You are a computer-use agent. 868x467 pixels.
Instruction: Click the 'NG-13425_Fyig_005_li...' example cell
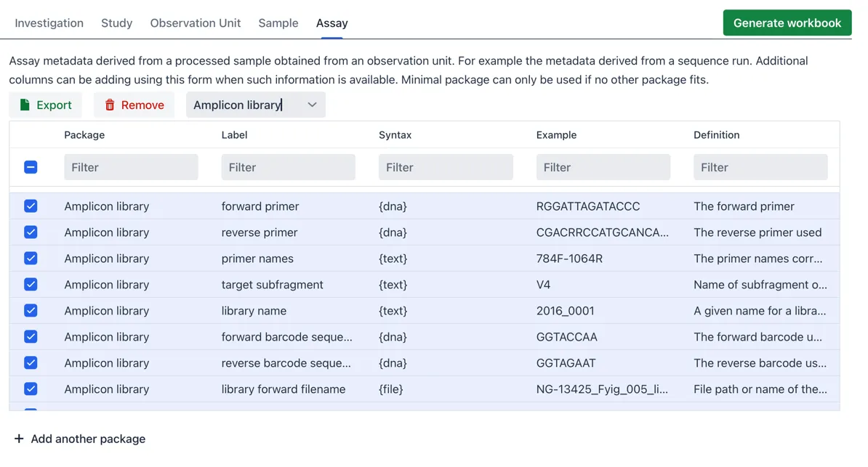[602, 389]
